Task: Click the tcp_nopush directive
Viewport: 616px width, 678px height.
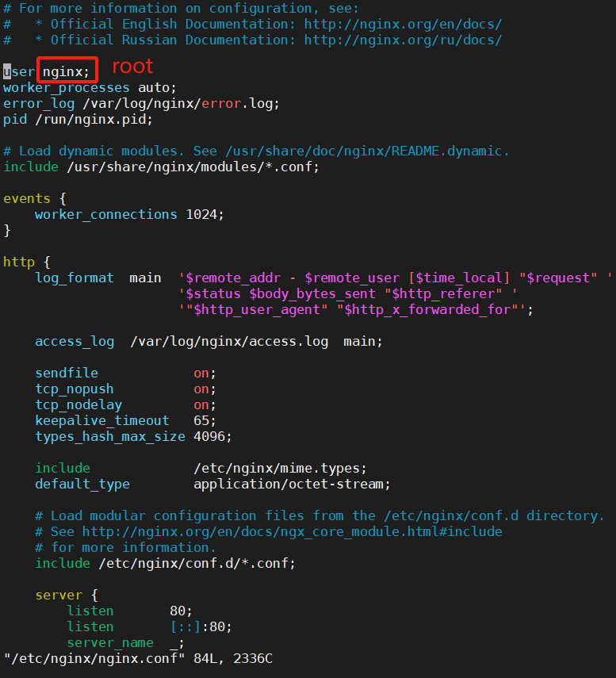Action: [75, 389]
